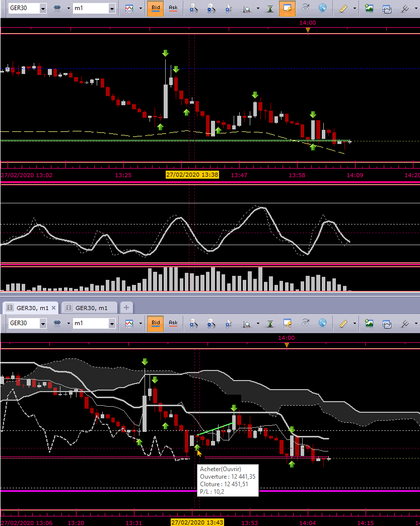
Task: Open the GER30 symbol dropdown in upper toolbar
Action: [43, 9]
